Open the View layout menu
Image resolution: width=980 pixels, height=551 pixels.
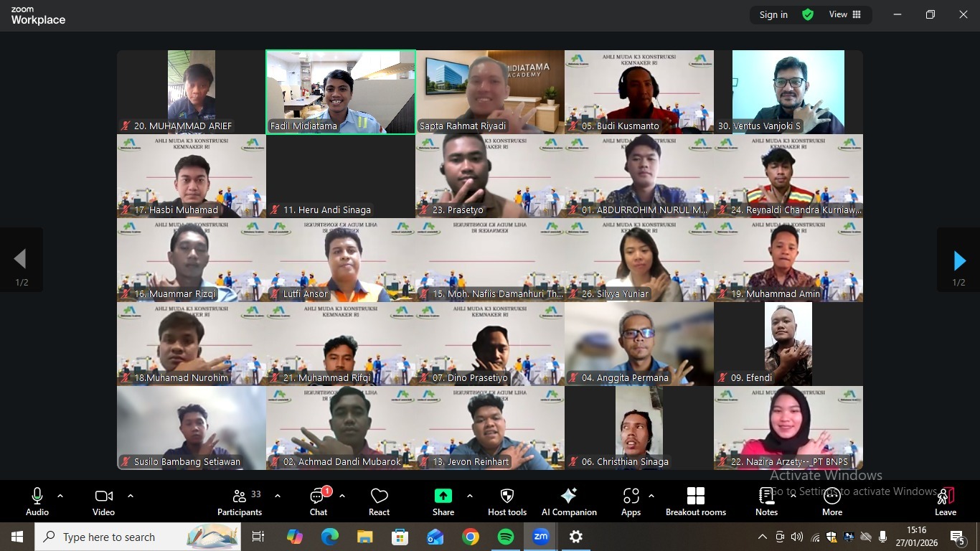coord(844,14)
